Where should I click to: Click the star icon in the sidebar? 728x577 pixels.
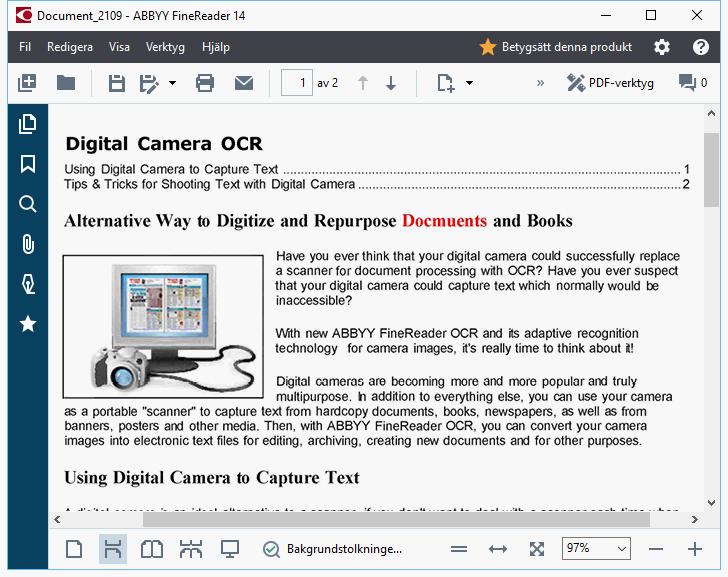(x=28, y=324)
